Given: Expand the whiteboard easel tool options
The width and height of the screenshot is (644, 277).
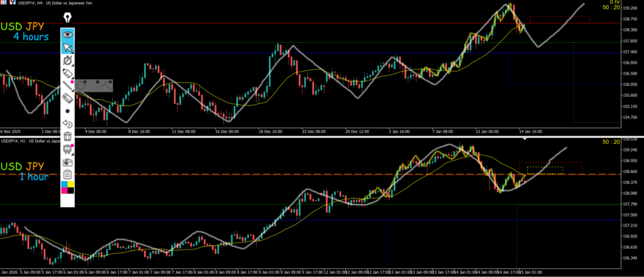Looking at the screenshot, I should pyautogui.click(x=68, y=149).
